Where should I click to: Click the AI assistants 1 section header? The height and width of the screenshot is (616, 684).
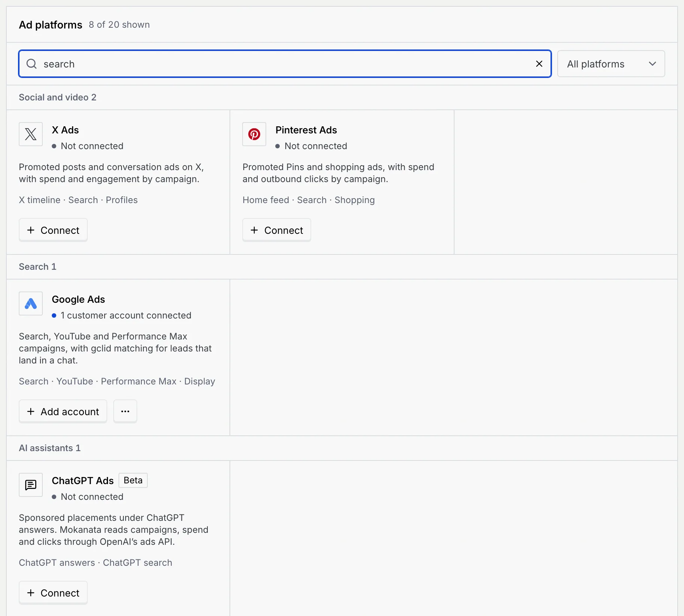[x=50, y=448]
